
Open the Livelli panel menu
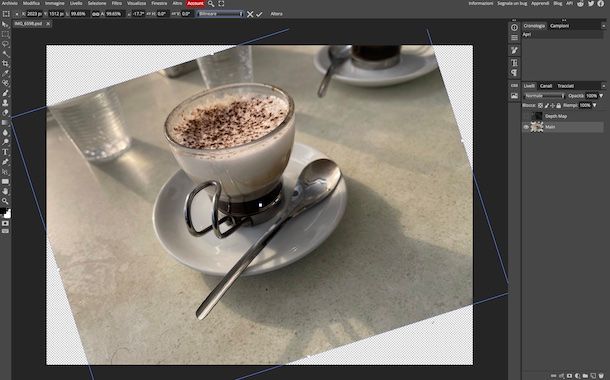click(x=604, y=86)
